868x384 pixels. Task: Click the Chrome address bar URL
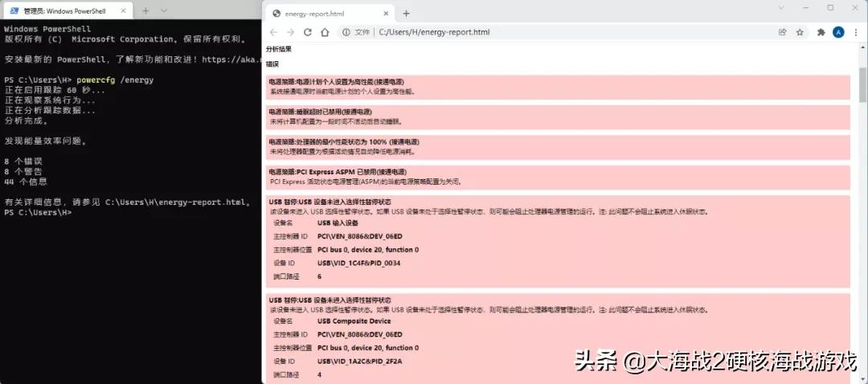click(x=435, y=32)
